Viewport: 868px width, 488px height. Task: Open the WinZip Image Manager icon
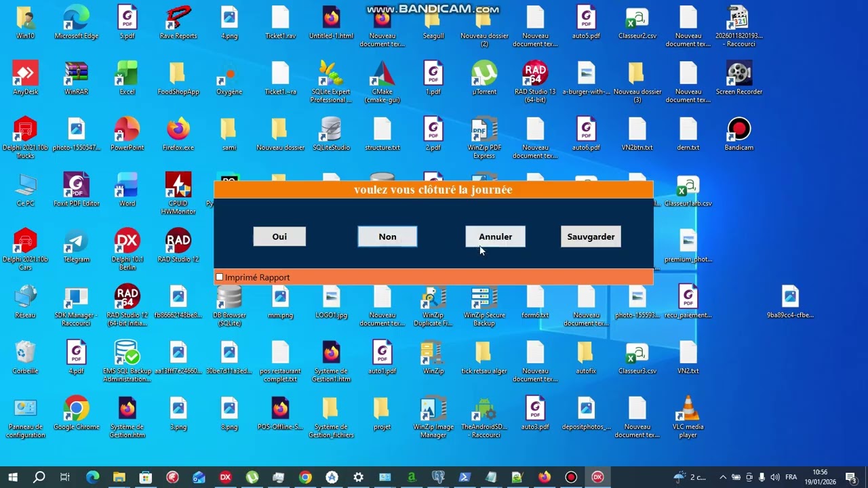[x=433, y=417]
